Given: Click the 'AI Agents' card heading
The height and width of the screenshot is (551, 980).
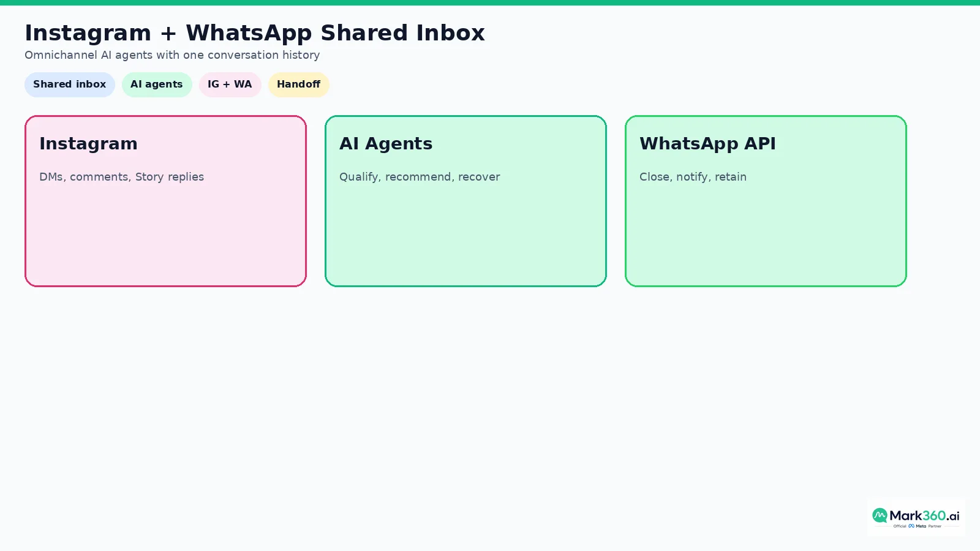Looking at the screenshot, I should pyautogui.click(x=386, y=144).
